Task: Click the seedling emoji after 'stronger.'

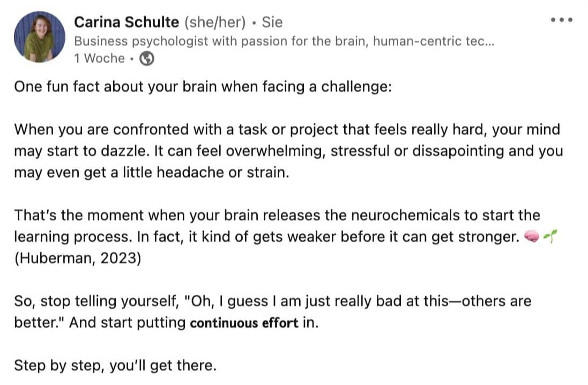Action: (x=550, y=236)
